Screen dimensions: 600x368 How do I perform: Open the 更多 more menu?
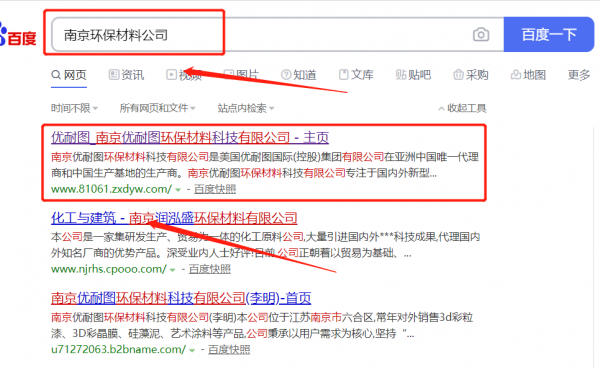pos(579,75)
